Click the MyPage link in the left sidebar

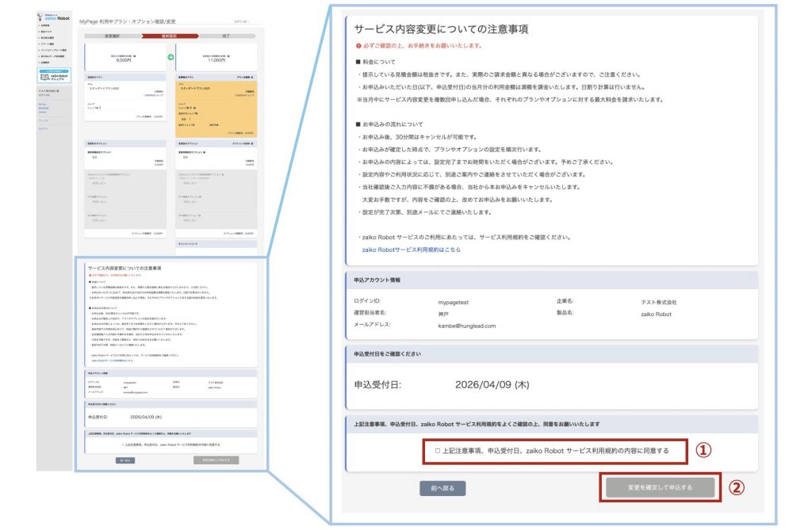coord(44,104)
